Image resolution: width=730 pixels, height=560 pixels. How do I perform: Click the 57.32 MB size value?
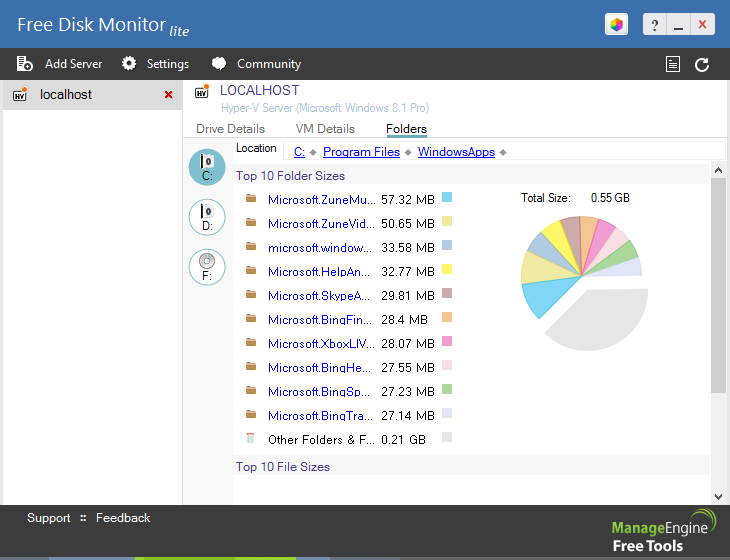click(x=408, y=200)
